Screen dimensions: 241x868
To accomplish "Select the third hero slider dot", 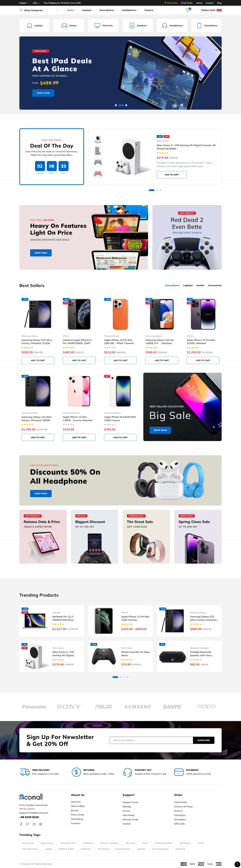I will 126,105.
